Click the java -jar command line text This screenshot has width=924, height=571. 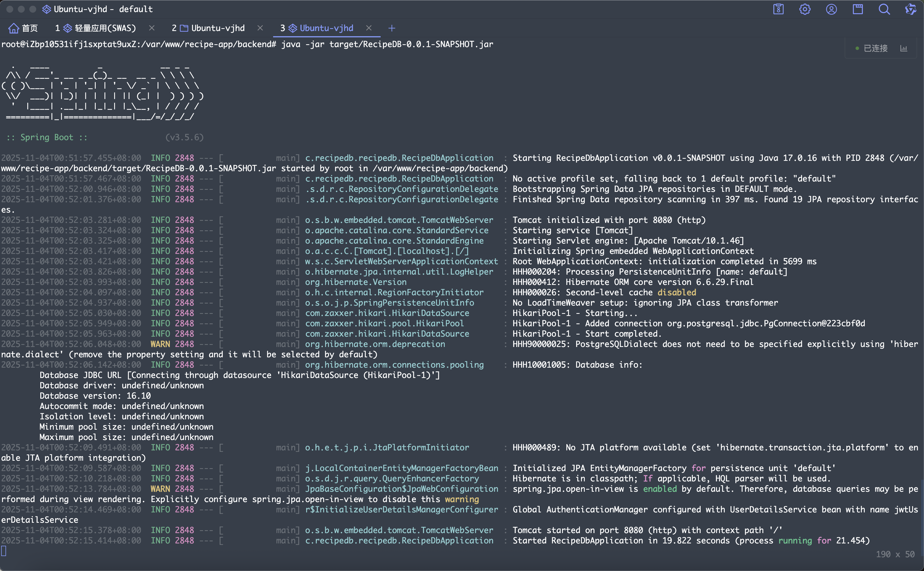(387, 45)
